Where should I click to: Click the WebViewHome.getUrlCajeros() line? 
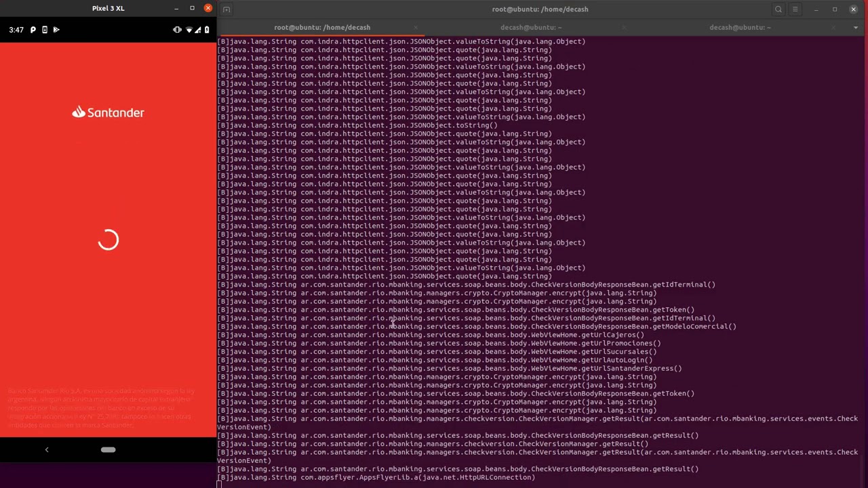click(431, 335)
